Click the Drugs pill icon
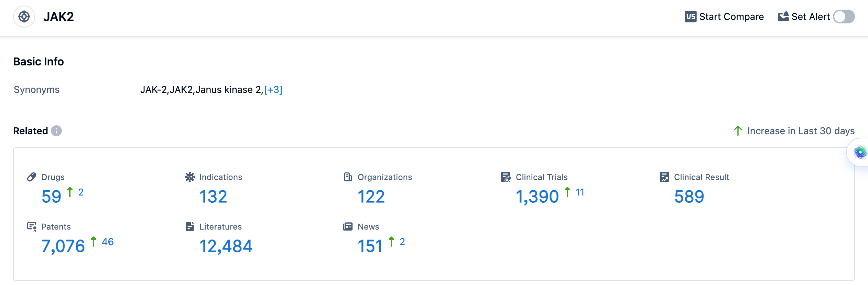The image size is (868, 285). [x=32, y=177]
